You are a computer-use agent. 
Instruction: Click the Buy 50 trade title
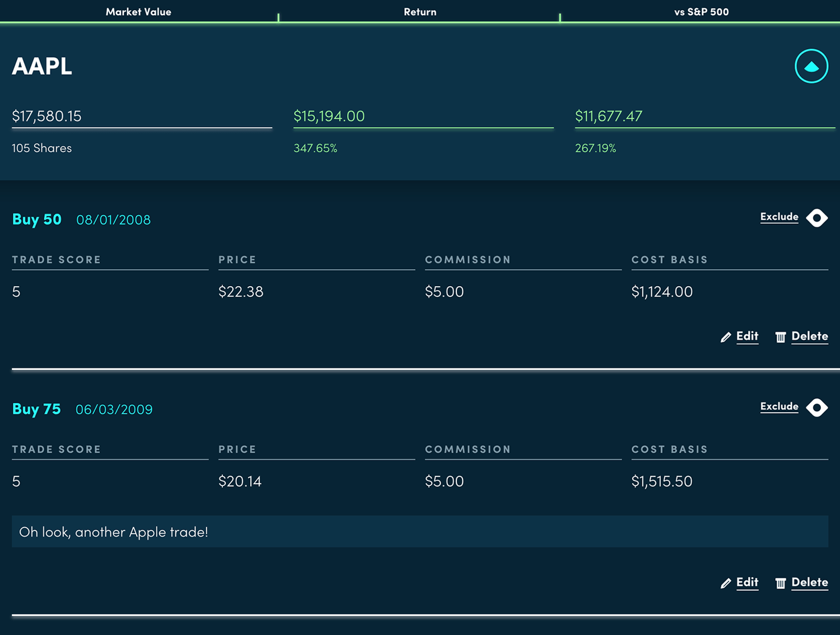(37, 220)
